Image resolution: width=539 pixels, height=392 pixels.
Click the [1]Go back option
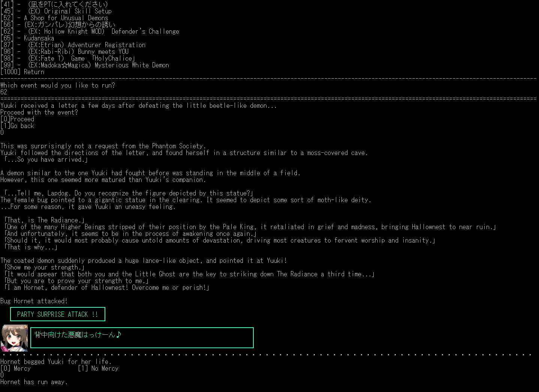(x=17, y=126)
